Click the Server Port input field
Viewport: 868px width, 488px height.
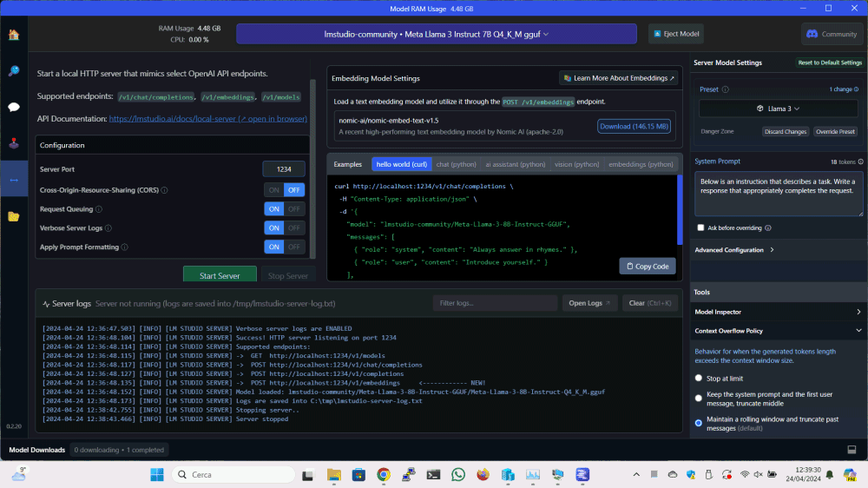tap(284, 169)
